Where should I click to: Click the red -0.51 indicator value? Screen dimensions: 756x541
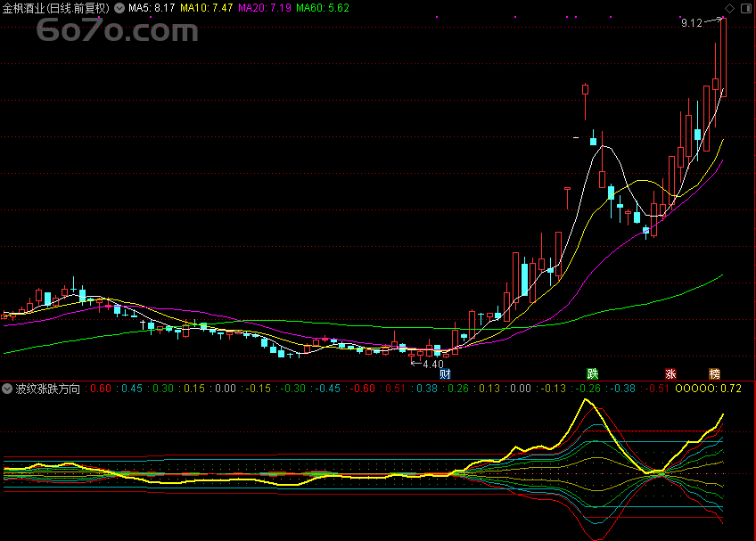point(657,389)
